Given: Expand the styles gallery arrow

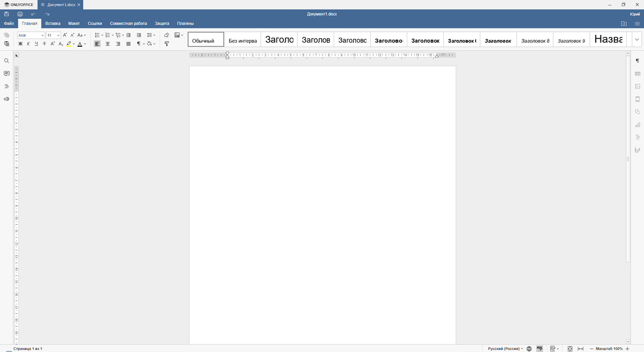Looking at the screenshot, I should click(636, 40).
